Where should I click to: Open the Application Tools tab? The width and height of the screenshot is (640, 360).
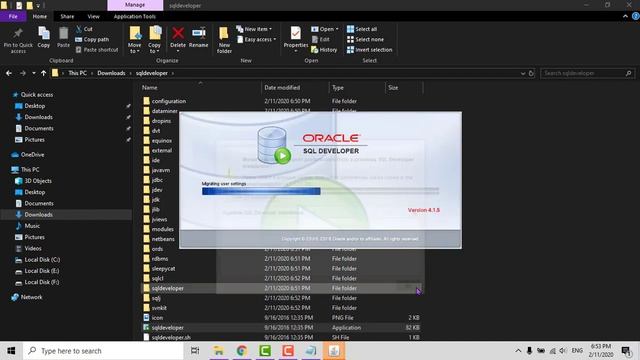pos(135,16)
